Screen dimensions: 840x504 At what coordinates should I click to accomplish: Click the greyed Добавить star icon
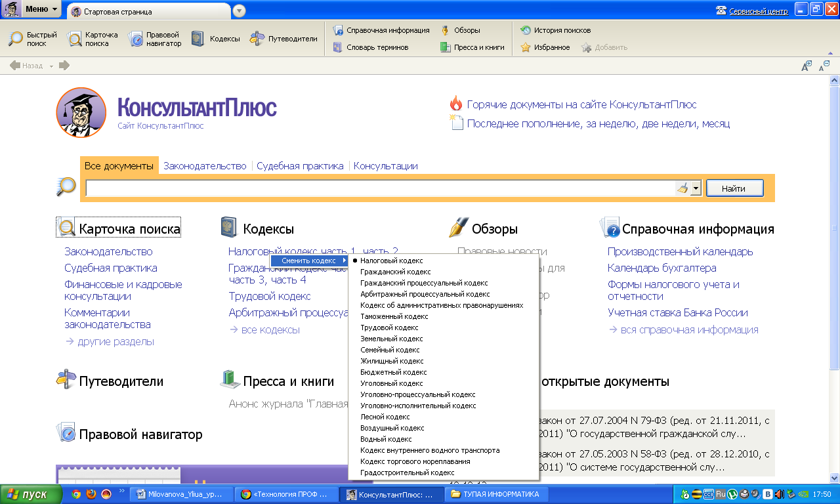click(x=587, y=47)
